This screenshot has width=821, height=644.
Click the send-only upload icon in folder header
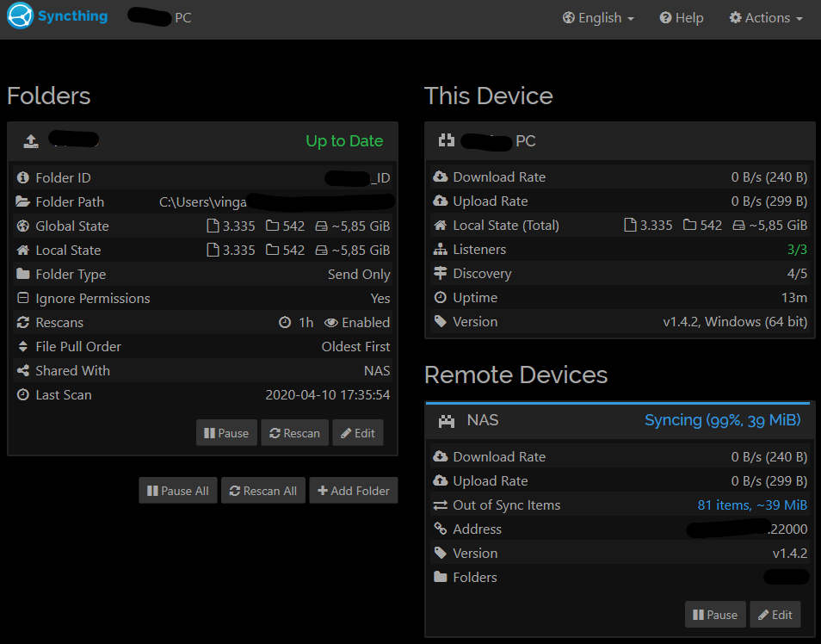pyautogui.click(x=31, y=141)
